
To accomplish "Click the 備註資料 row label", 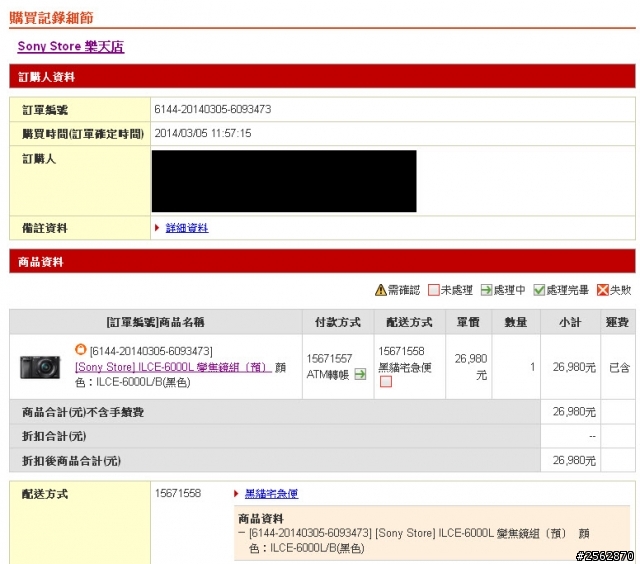I will click(44, 228).
